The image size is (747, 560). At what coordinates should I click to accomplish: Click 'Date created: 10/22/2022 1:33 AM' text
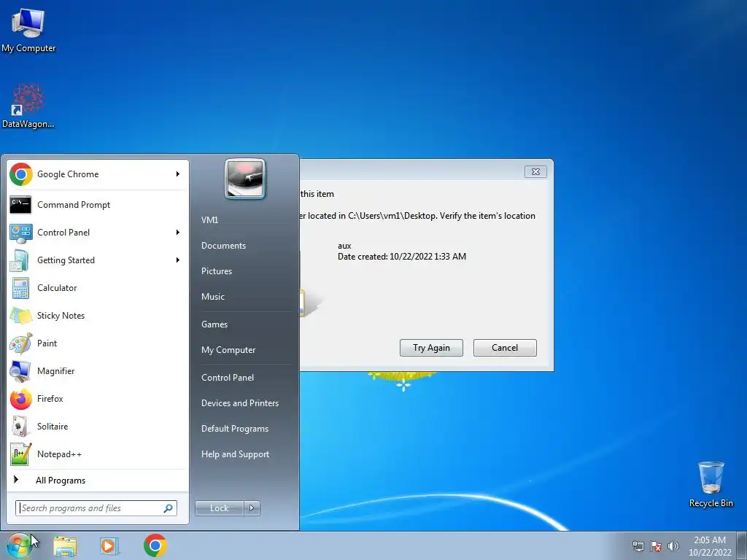coord(402,257)
